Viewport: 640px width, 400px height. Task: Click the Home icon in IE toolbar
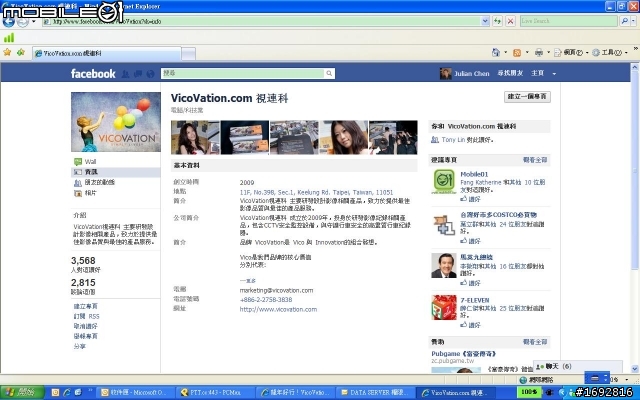point(496,52)
